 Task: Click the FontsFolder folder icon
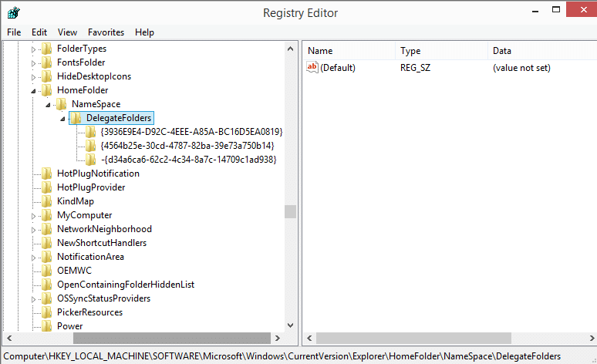pyautogui.click(x=47, y=62)
